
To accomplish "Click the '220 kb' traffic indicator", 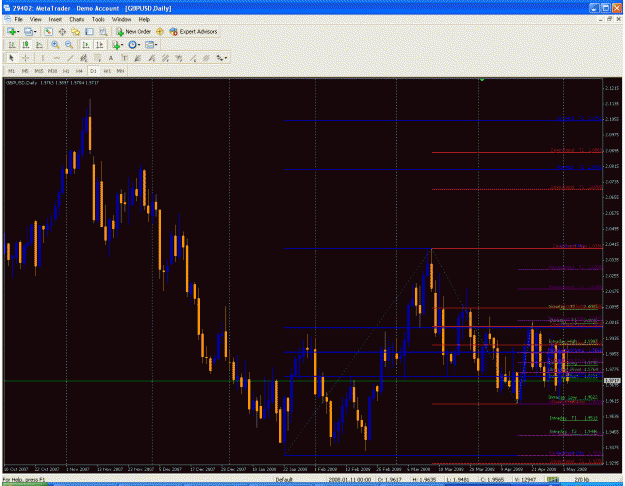I will point(582,479).
